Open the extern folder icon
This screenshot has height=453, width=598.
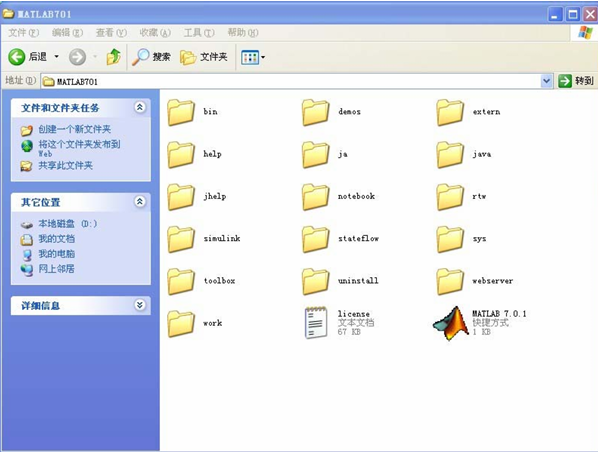click(450, 112)
